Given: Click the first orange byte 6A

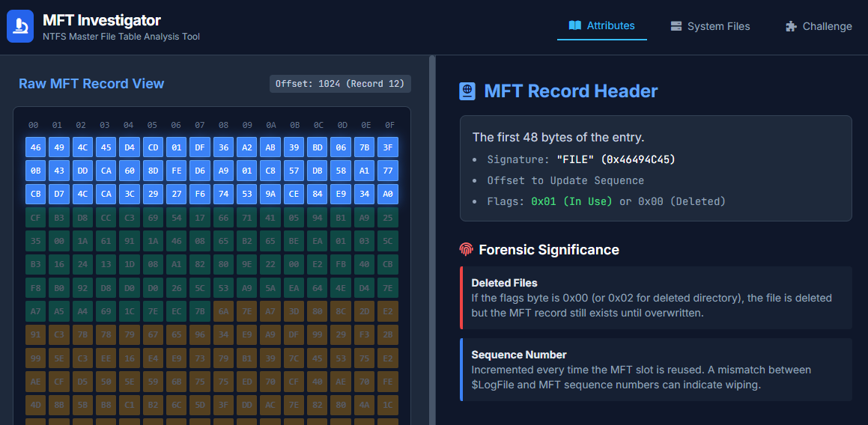Looking at the screenshot, I should coord(223,311).
